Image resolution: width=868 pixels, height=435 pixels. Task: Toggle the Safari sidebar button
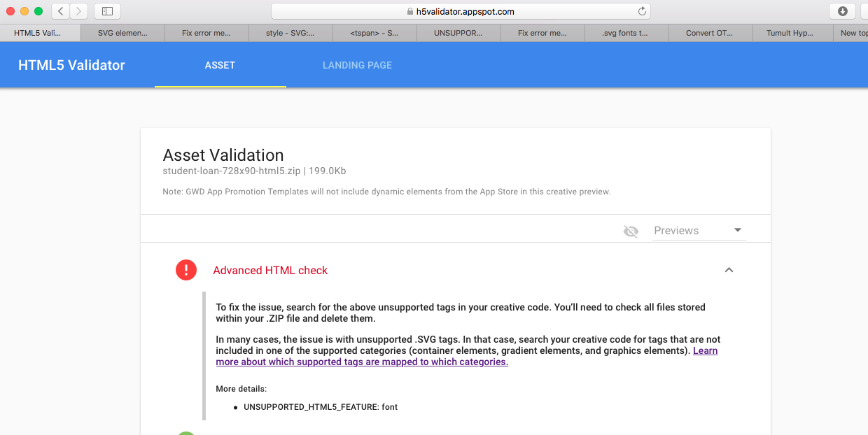(107, 11)
